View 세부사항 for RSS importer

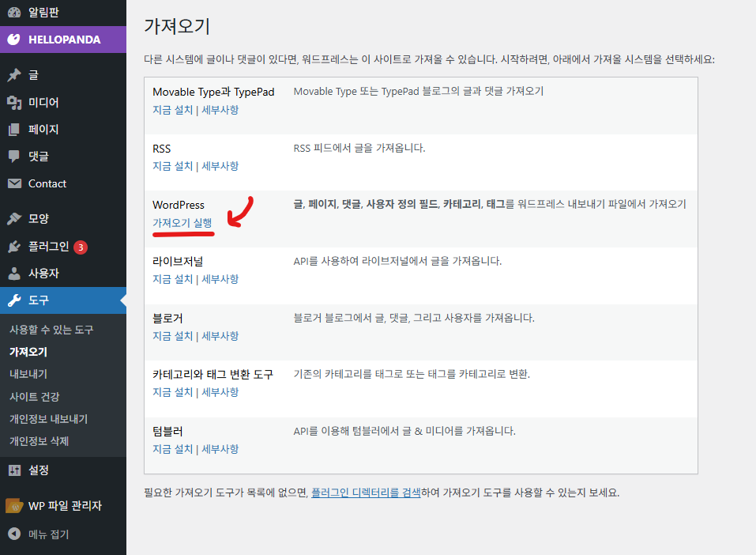[x=220, y=166]
